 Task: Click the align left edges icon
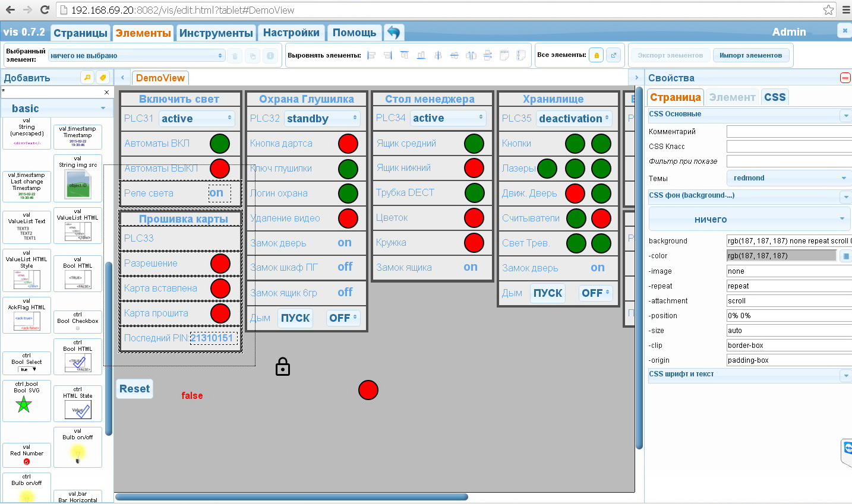click(372, 55)
